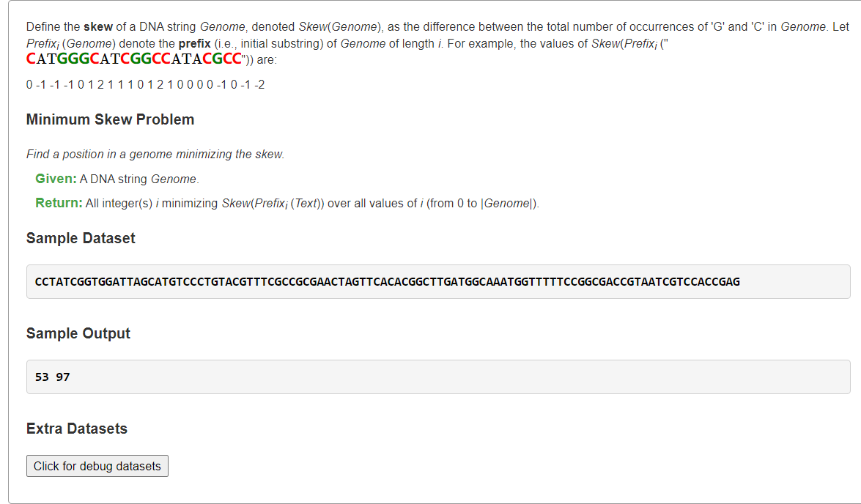861x504 pixels.
Task: Click the colored CATGGGCATCGGCCATACGCC example string
Action: click(134, 59)
